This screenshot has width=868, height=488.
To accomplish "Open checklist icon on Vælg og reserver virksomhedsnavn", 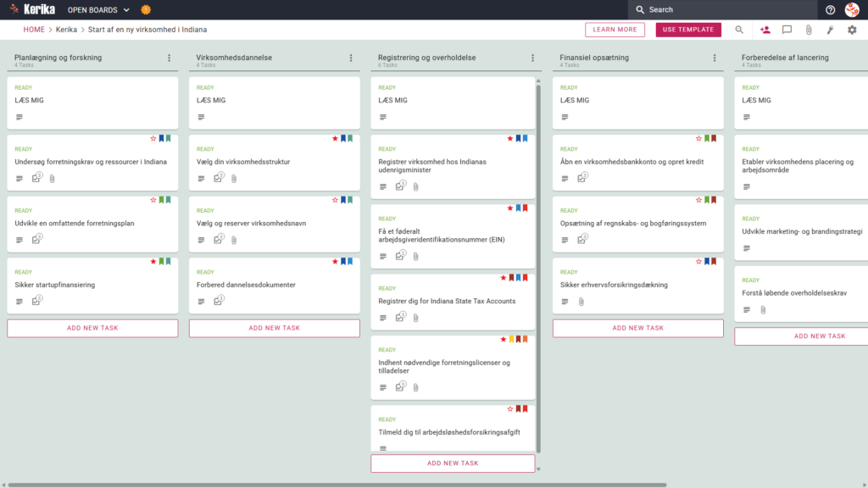I will point(219,240).
